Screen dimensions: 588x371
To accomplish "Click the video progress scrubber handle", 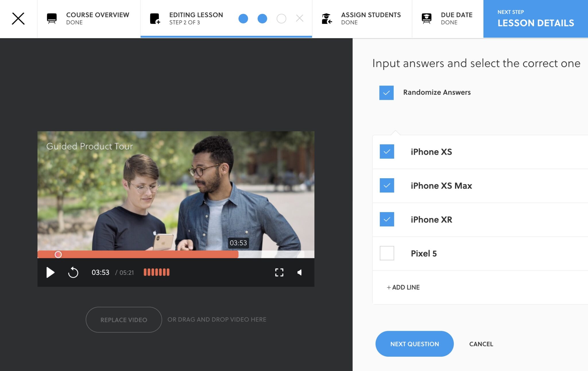I will (58, 255).
